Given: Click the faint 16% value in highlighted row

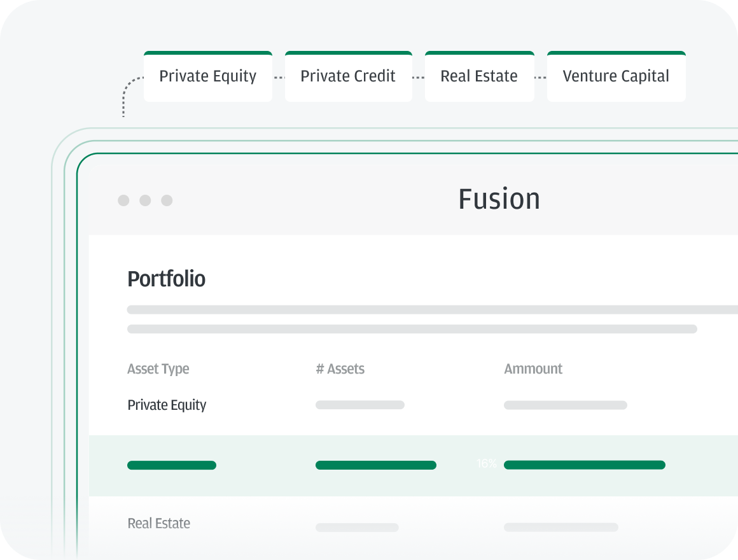Looking at the screenshot, I should 487,464.
